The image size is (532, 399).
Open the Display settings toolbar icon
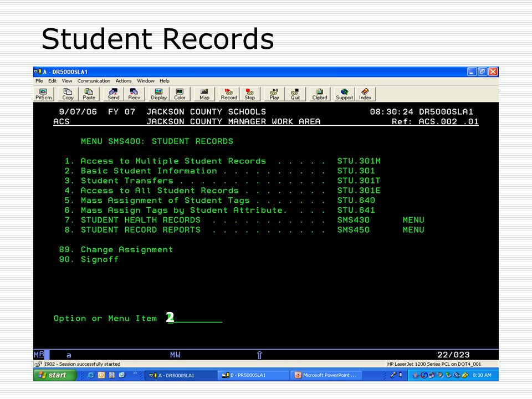pyautogui.click(x=159, y=94)
